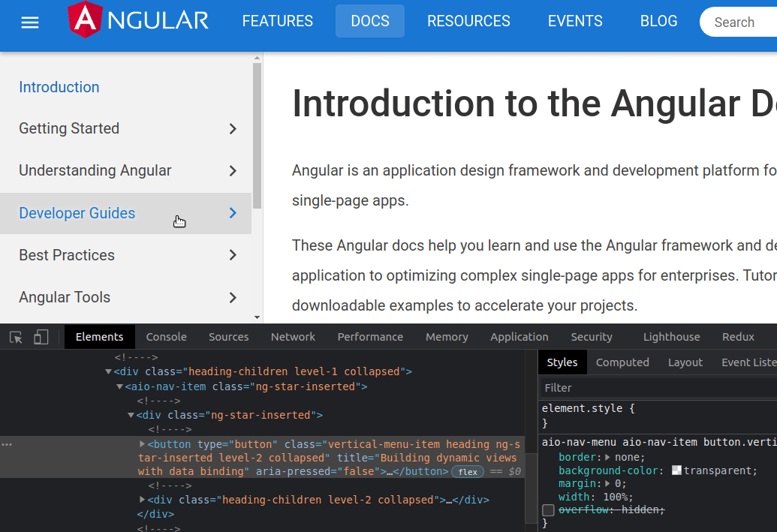Select the Computed pane tab
This screenshot has width=777, height=532.
click(622, 362)
